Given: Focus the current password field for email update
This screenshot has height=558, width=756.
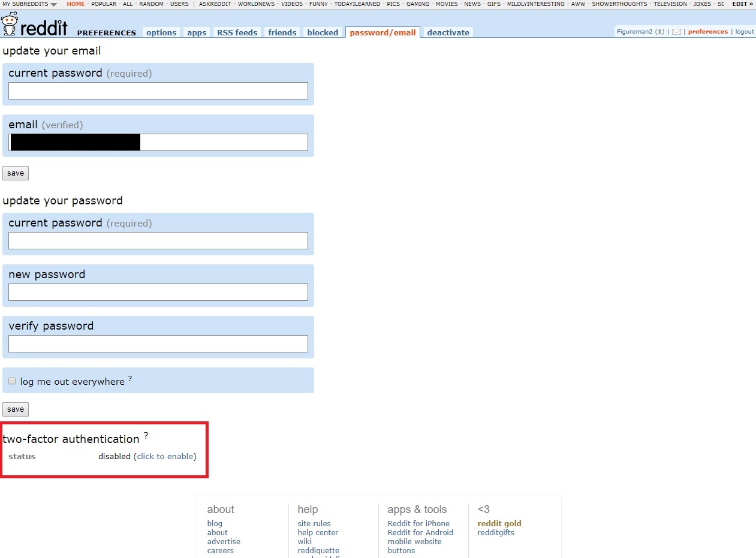Looking at the screenshot, I should [158, 91].
